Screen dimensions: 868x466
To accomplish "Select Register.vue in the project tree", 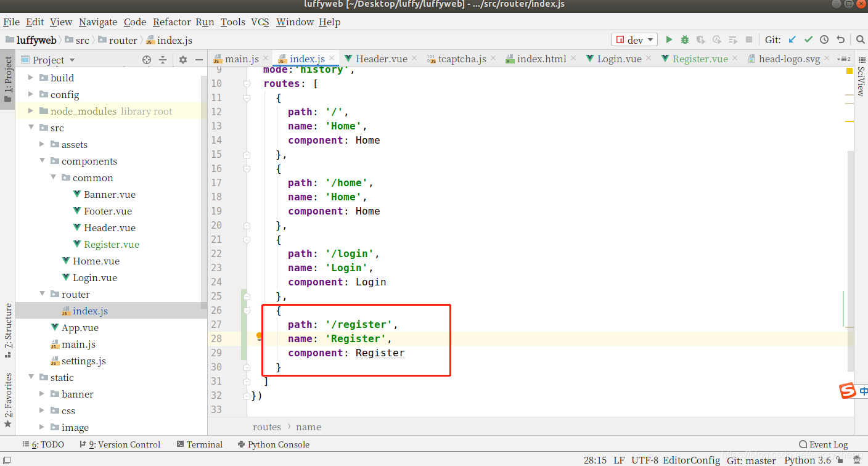I will tap(112, 244).
